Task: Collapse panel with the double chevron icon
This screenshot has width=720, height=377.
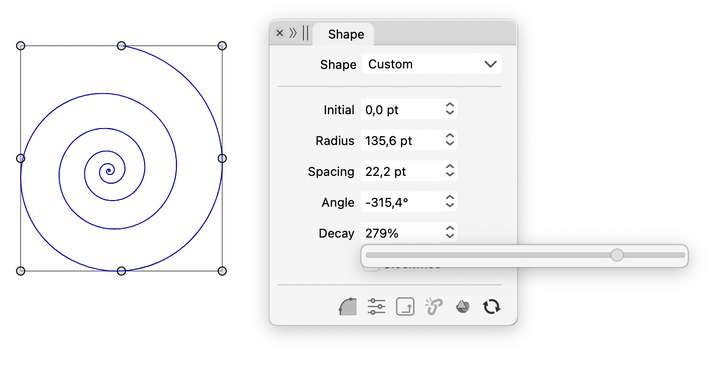Action: 293,33
